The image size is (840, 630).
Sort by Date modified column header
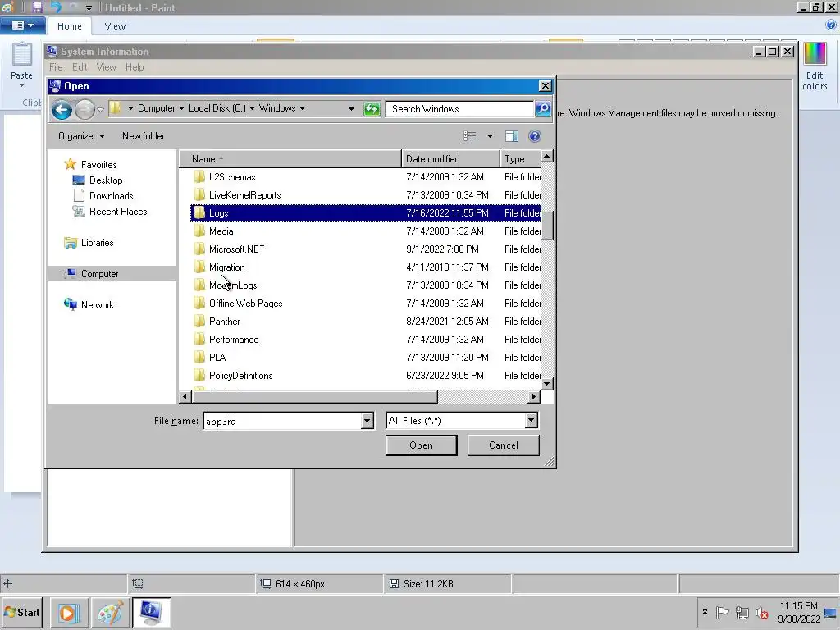(450, 158)
